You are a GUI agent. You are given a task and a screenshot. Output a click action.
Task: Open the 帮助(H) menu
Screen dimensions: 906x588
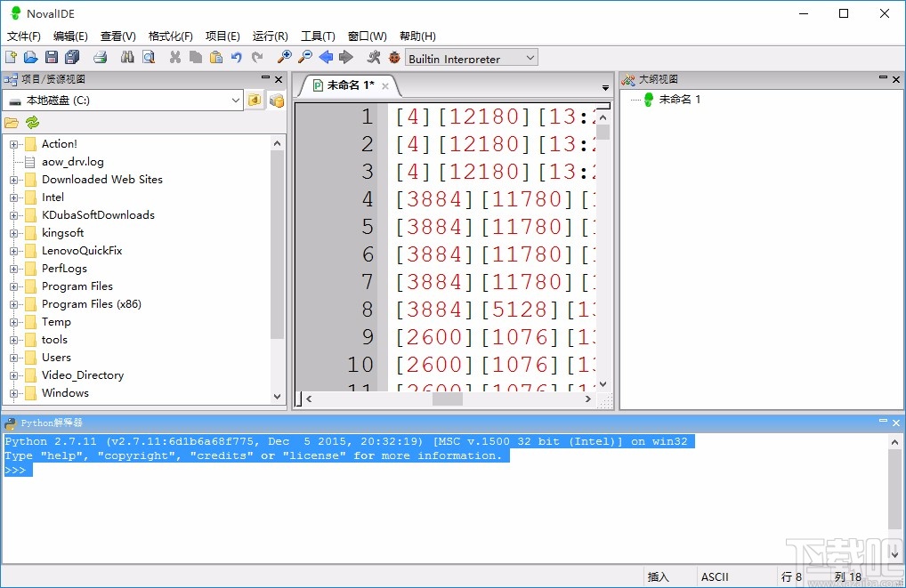417,36
